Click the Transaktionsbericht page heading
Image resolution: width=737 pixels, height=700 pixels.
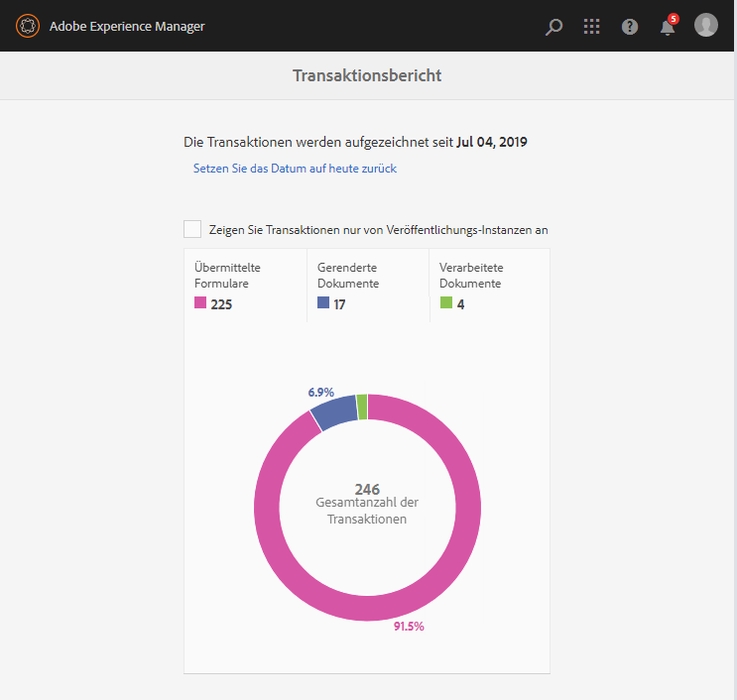tap(367, 75)
